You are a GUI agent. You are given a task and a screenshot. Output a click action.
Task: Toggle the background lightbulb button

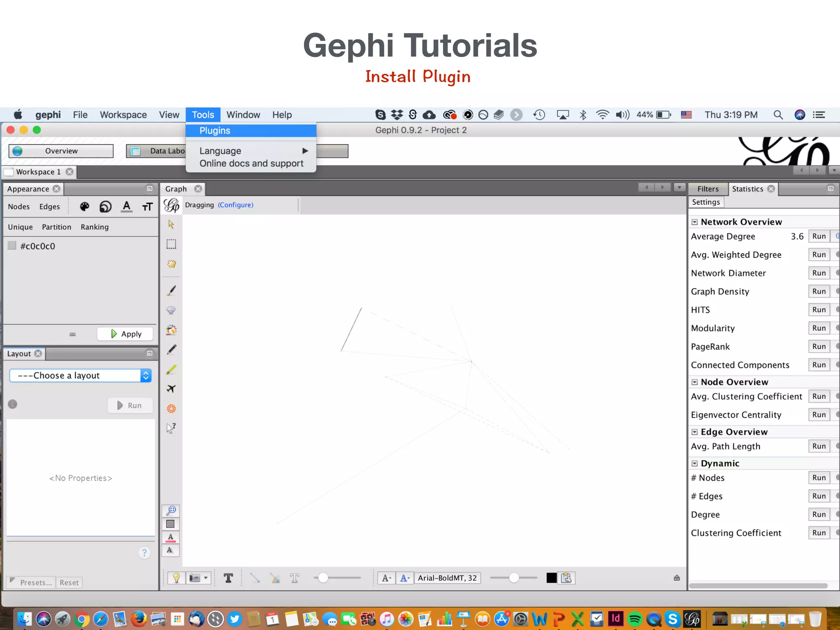[176, 578]
